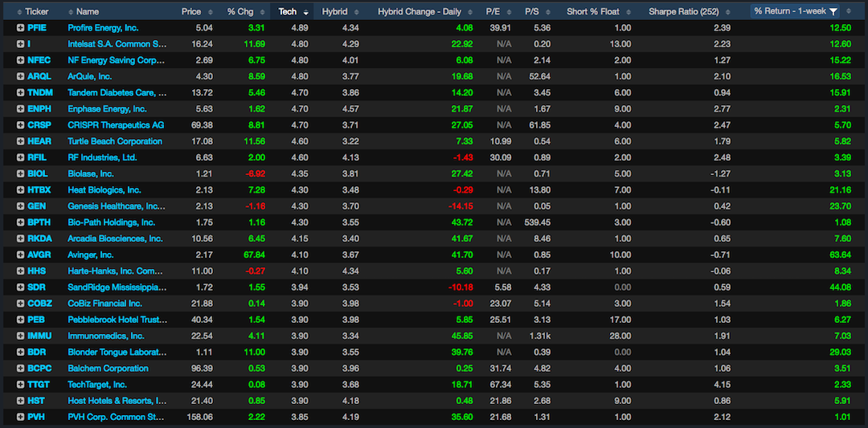Click plus icon beside AVGR
Screen dimensions: 868x428
point(20,255)
